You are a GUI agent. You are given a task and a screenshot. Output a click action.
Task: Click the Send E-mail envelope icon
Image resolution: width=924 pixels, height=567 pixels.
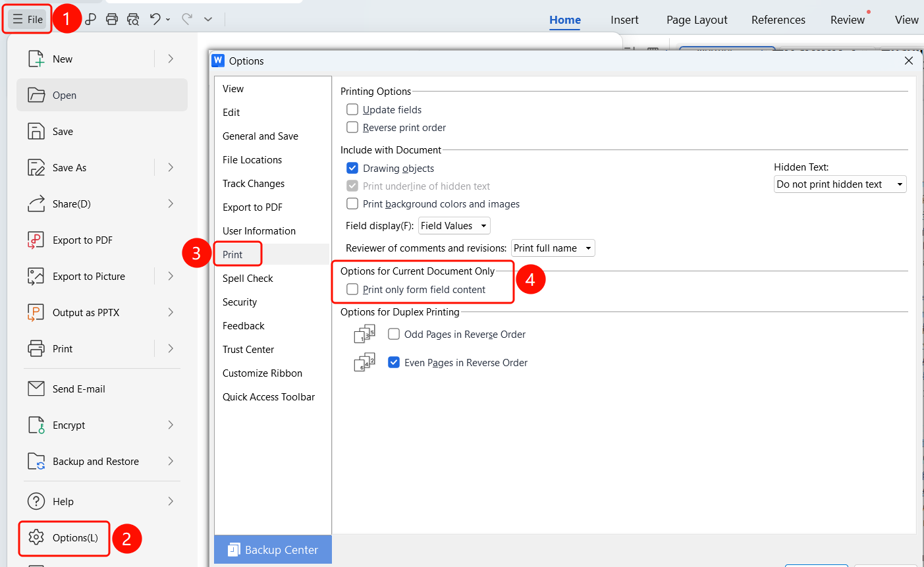pos(36,389)
